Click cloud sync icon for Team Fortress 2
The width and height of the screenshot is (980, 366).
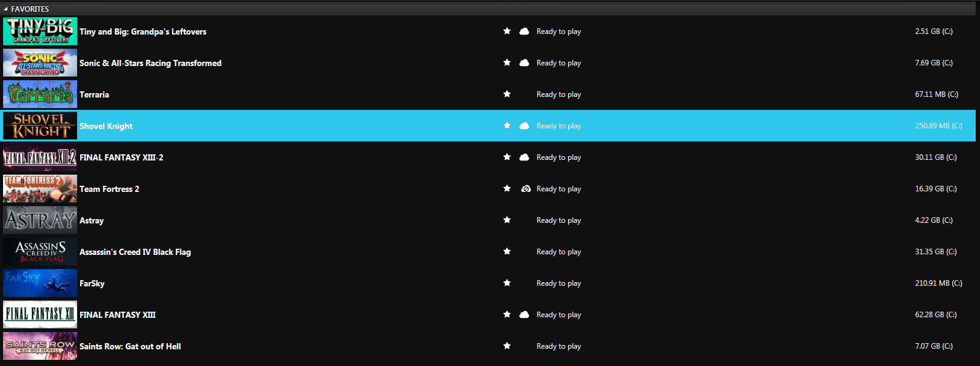pyautogui.click(x=526, y=189)
